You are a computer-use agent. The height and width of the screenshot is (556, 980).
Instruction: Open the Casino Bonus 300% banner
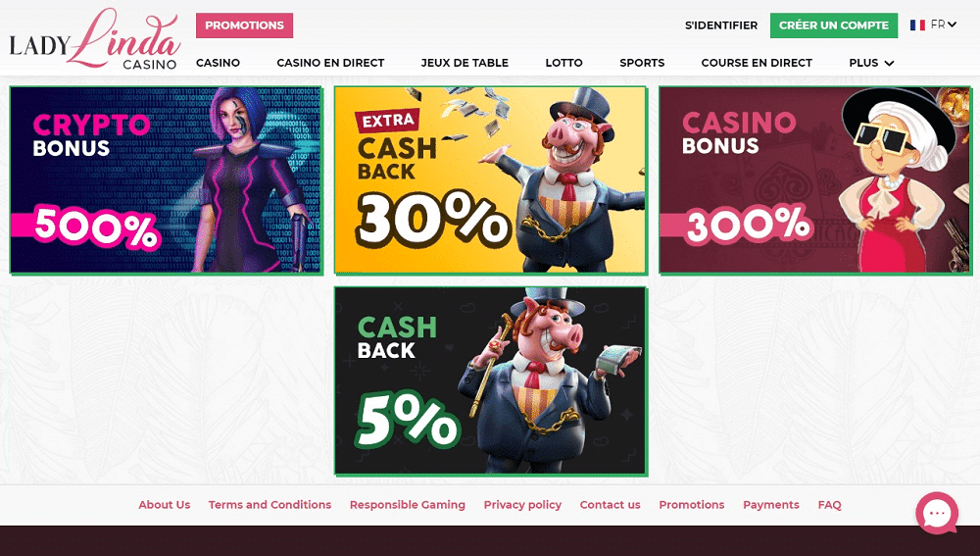coord(815,180)
